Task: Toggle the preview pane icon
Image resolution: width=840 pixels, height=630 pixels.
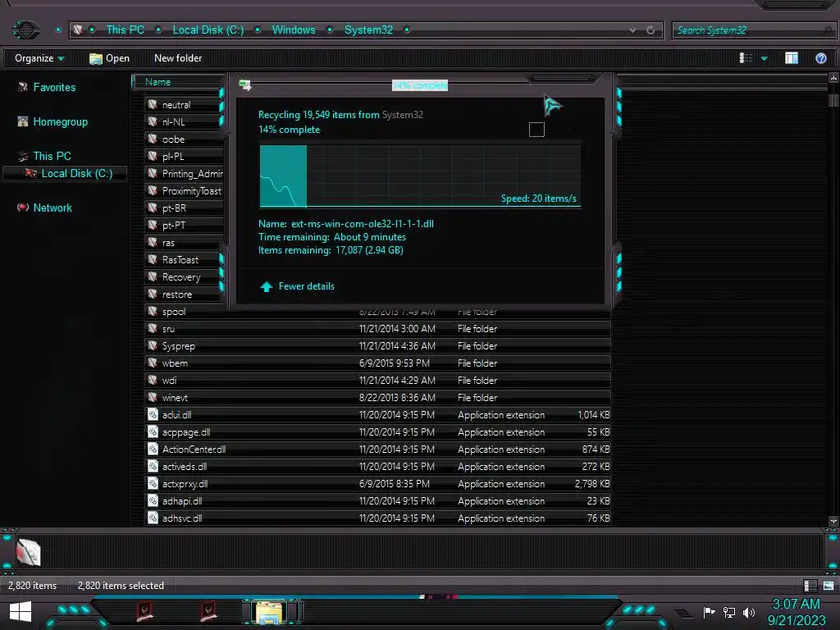Action: [792, 58]
